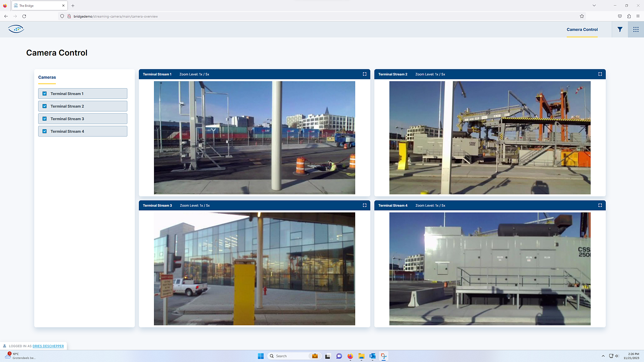Expand Terminal Stream 2 to fullscreen
This screenshot has height=362, width=644.
[600, 74]
